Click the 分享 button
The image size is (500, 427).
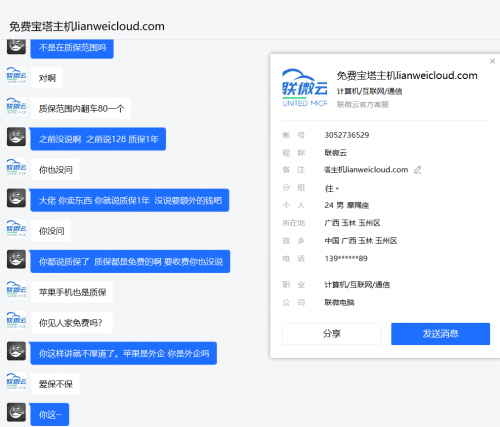(332, 334)
